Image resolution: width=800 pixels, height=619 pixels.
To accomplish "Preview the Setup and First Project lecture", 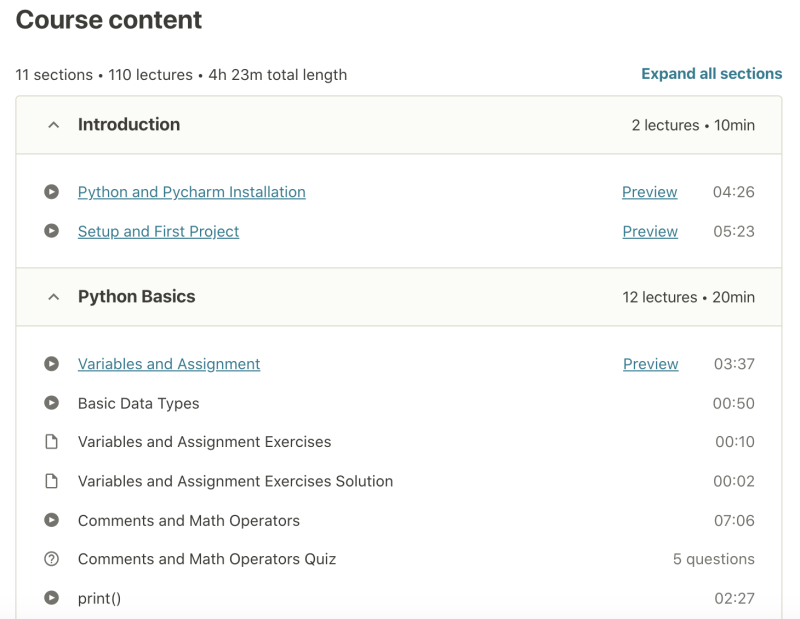I will 650,231.
